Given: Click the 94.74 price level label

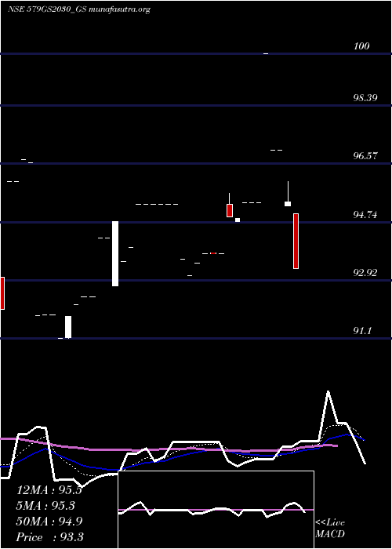Looking at the screenshot, I should pos(365,214).
